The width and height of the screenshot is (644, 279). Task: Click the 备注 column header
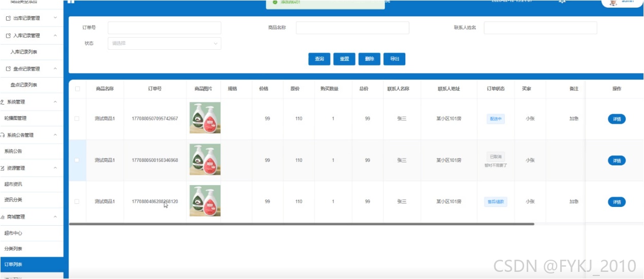574,89
